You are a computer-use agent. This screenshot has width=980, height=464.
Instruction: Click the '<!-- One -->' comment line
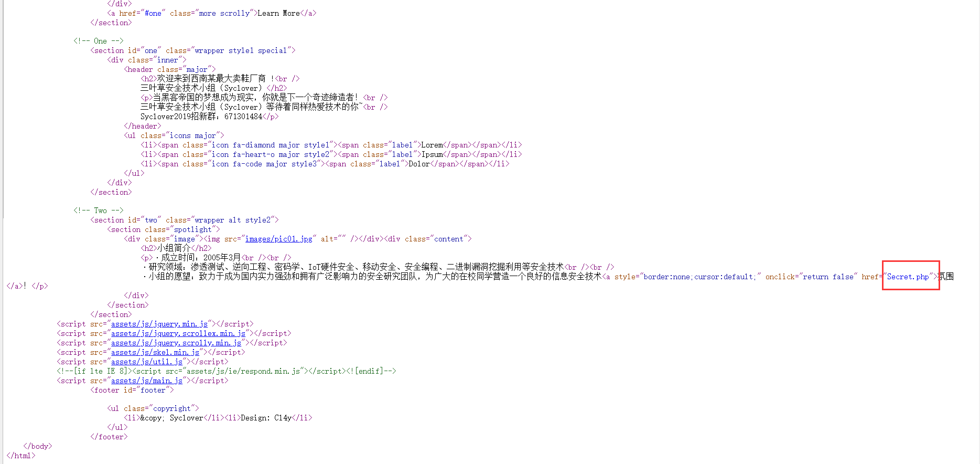click(x=99, y=41)
